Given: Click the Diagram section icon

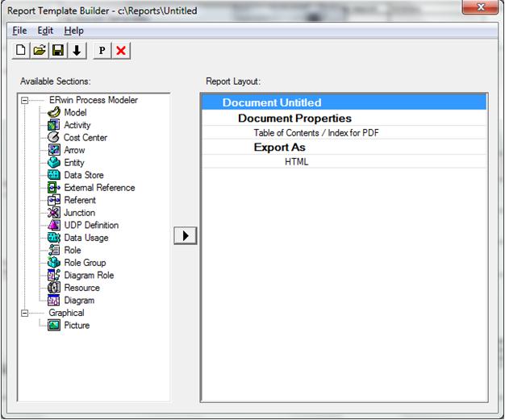Looking at the screenshot, I should coord(54,300).
